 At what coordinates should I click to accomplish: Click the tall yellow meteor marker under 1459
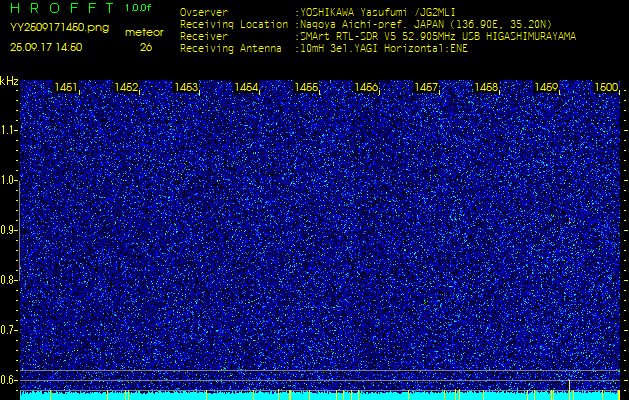(569, 389)
